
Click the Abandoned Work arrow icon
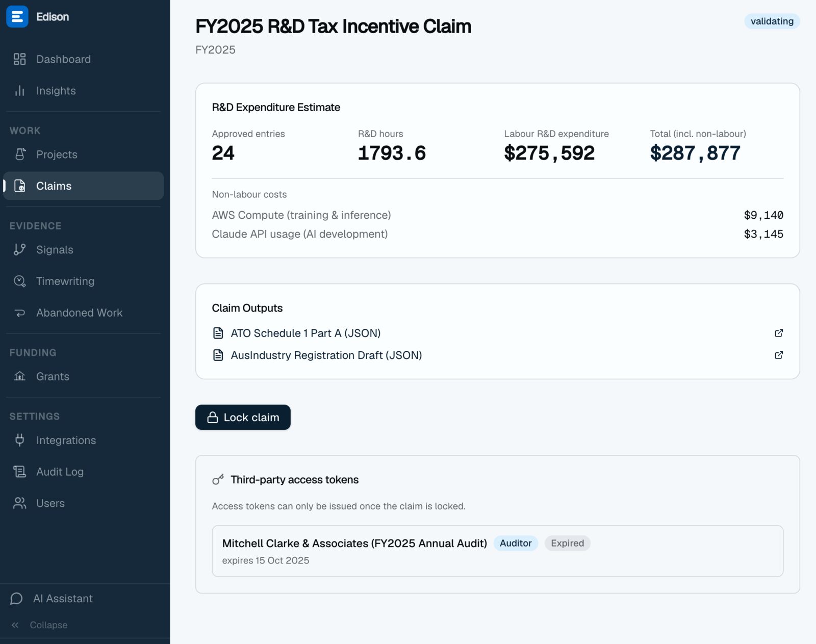(19, 313)
